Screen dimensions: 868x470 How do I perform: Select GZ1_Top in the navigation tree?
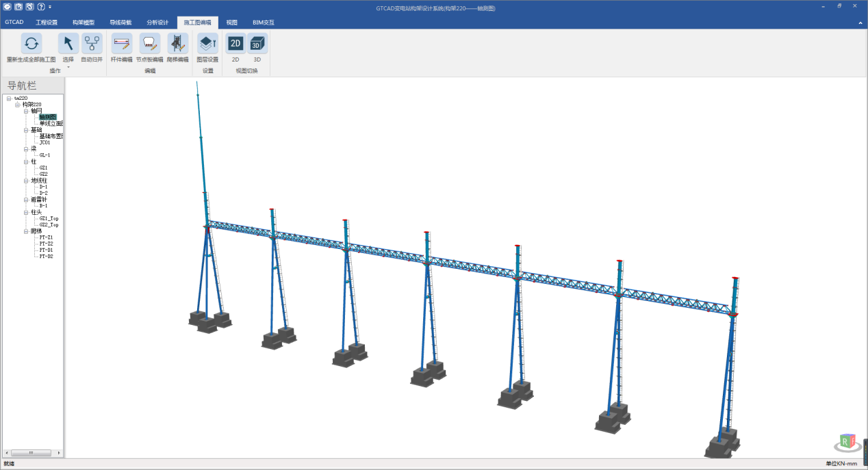pos(49,218)
